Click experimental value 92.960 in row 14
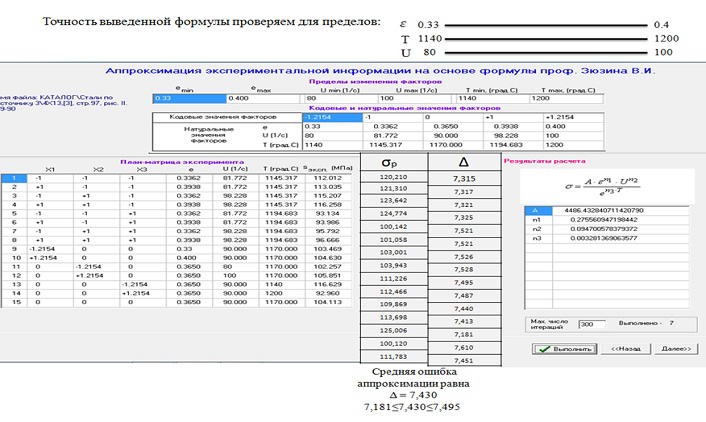Screen dimensions: 706x422 (x=328, y=293)
